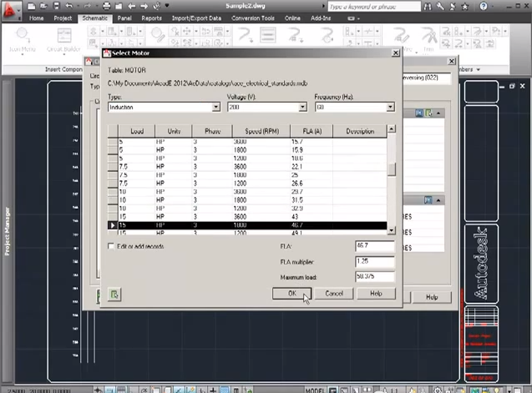Sort by the FLA (A) column header

(312, 131)
